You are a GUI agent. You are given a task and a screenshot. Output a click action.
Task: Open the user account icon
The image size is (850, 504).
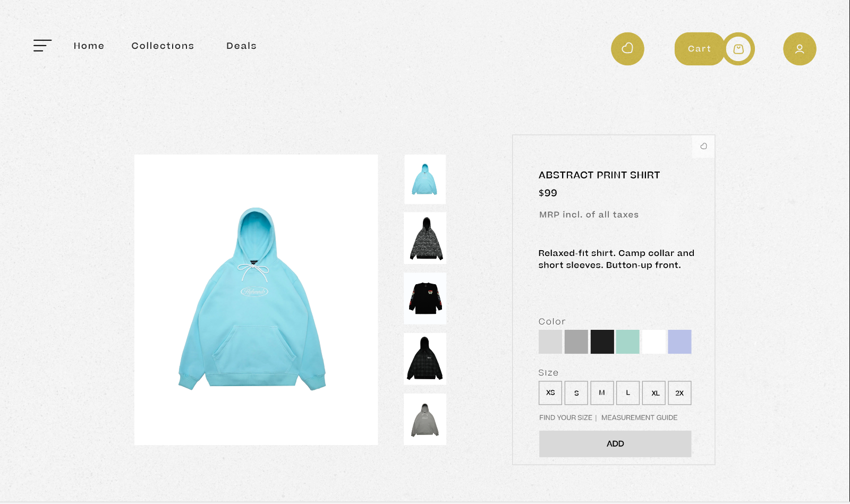click(800, 49)
